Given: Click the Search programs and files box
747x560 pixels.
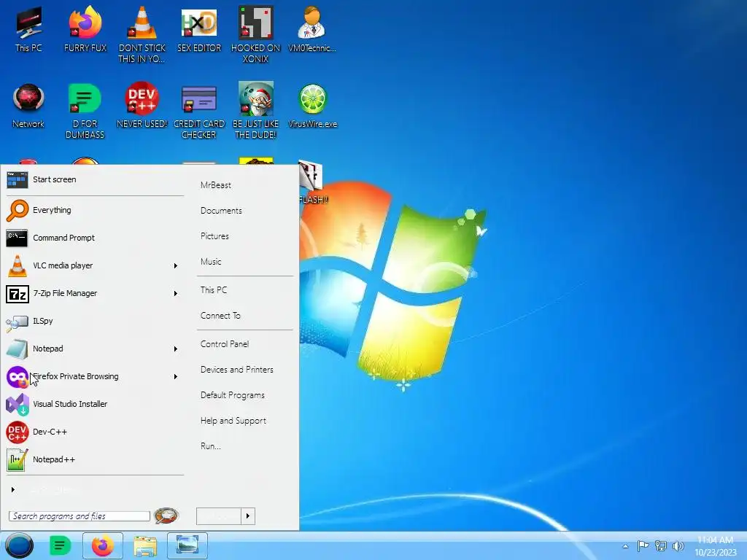Looking at the screenshot, I should (79, 516).
